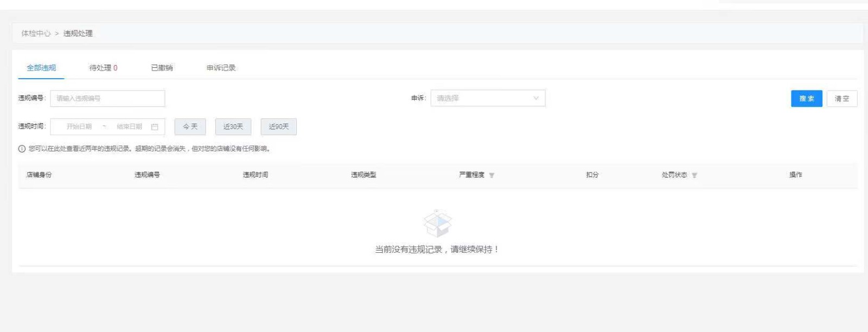The width and height of the screenshot is (868, 332).
Task: Open the 请选择 appeal select box
Action: (488, 98)
